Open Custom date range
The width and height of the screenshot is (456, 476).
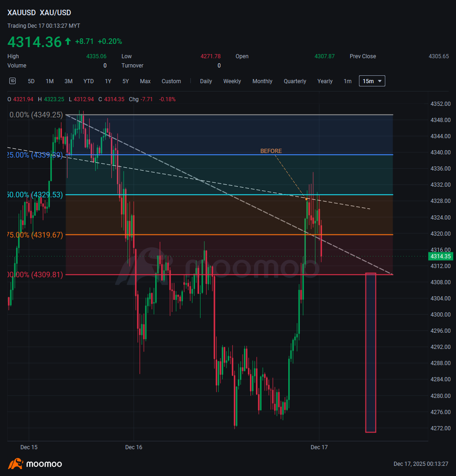[x=171, y=81]
